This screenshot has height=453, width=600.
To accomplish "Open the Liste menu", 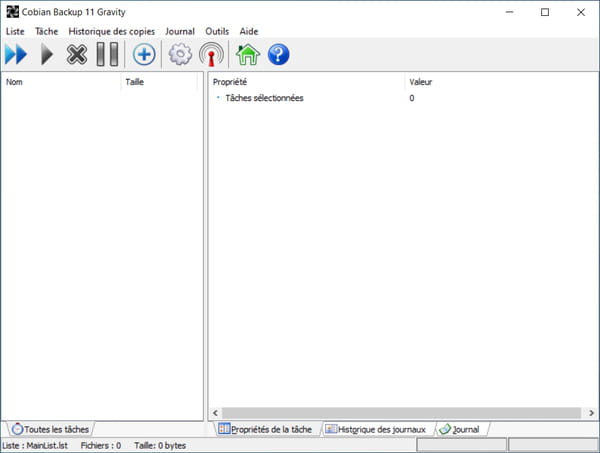I will (15, 31).
